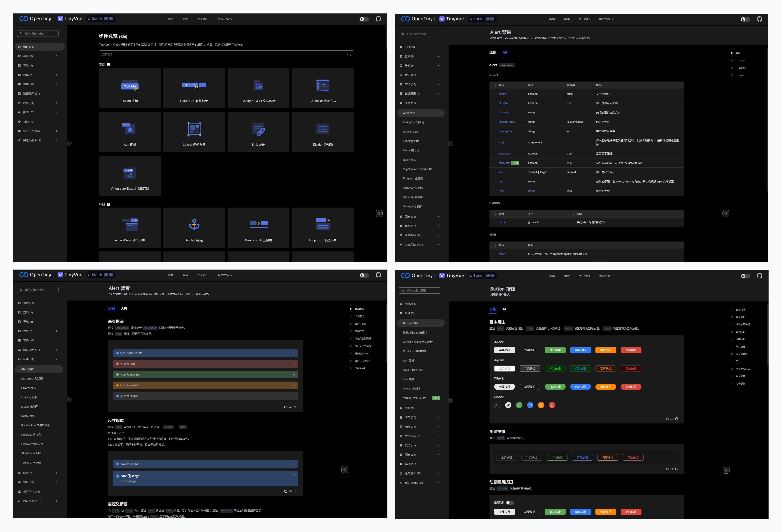Click the red trash circle button
Viewport: 782px width, 532px height.
(551, 405)
